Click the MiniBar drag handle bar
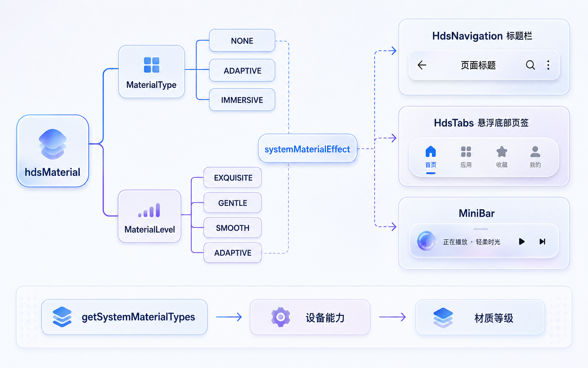Screen dimensions: 588x368 481,229
